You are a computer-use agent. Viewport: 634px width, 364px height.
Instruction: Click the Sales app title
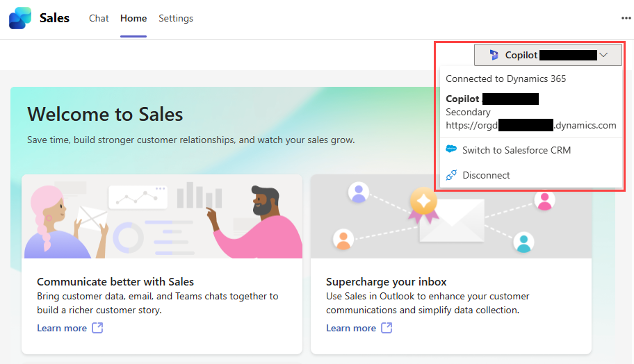pos(55,18)
